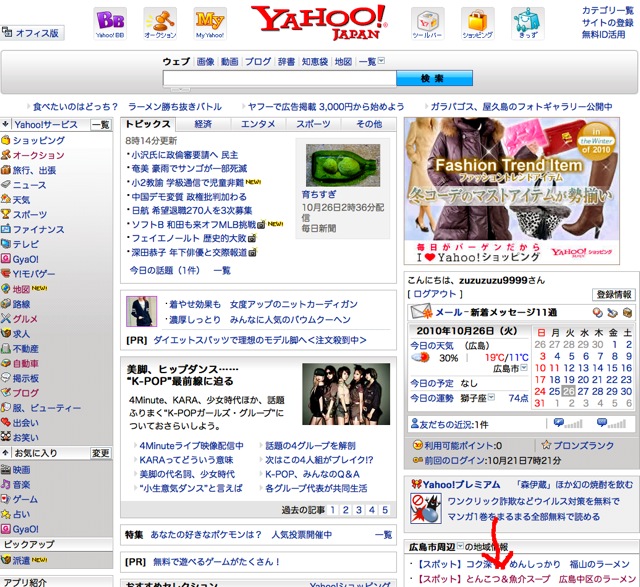Viewport: 640px width, 587px height.
Task: Click the 映画 icon under favorites
Action: pyautogui.click(x=5, y=470)
